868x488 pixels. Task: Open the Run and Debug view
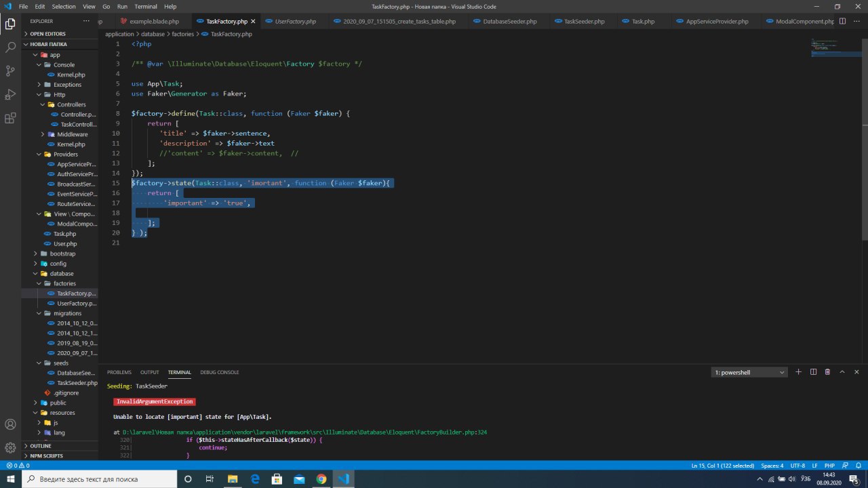[10, 94]
